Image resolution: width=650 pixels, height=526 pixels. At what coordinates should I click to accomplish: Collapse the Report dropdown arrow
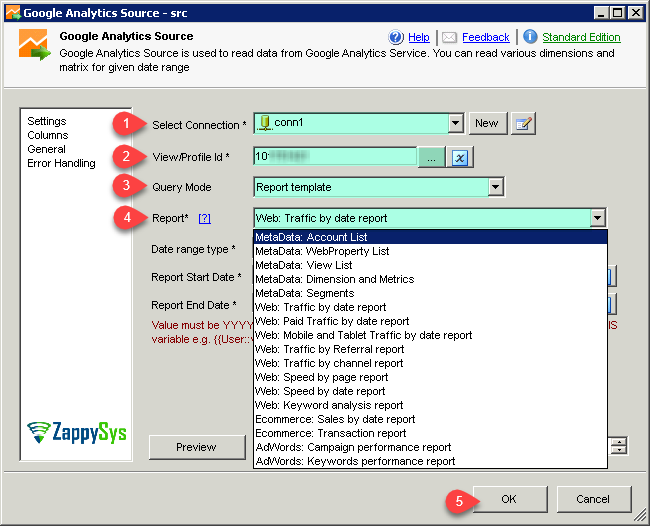pos(597,218)
